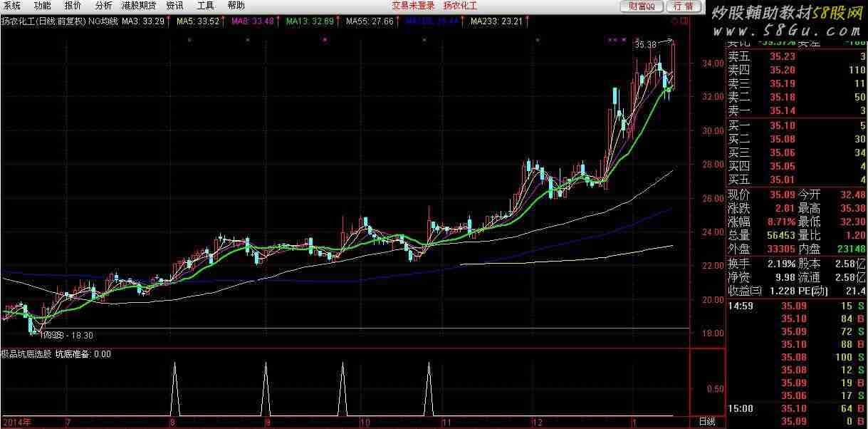Image resolution: width=868 pixels, height=429 pixels.
Task: Open the 帮助 menu
Action: point(236,5)
